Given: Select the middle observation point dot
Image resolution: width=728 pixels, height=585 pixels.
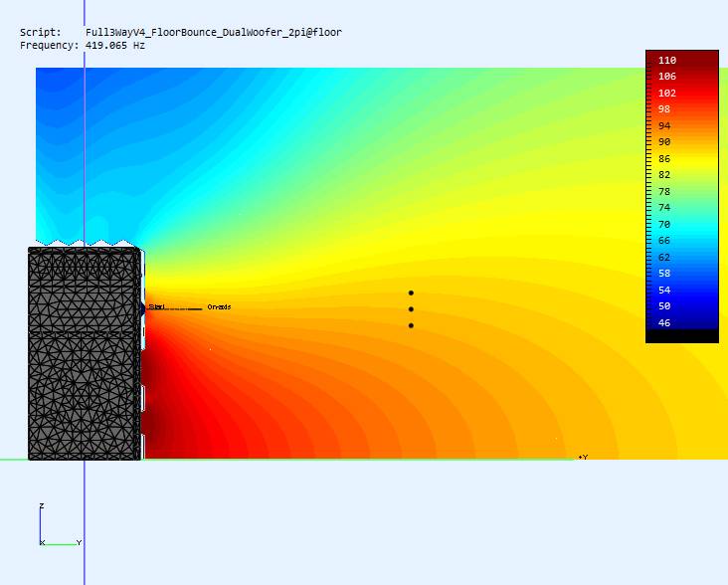Looking at the screenshot, I should pyautogui.click(x=411, y=309).
